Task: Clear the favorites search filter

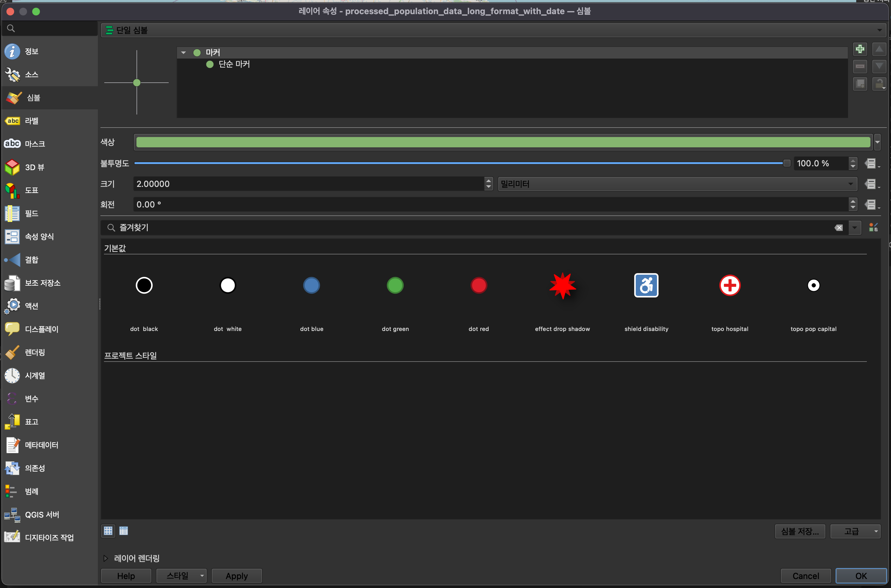Action: pos(839,228)
